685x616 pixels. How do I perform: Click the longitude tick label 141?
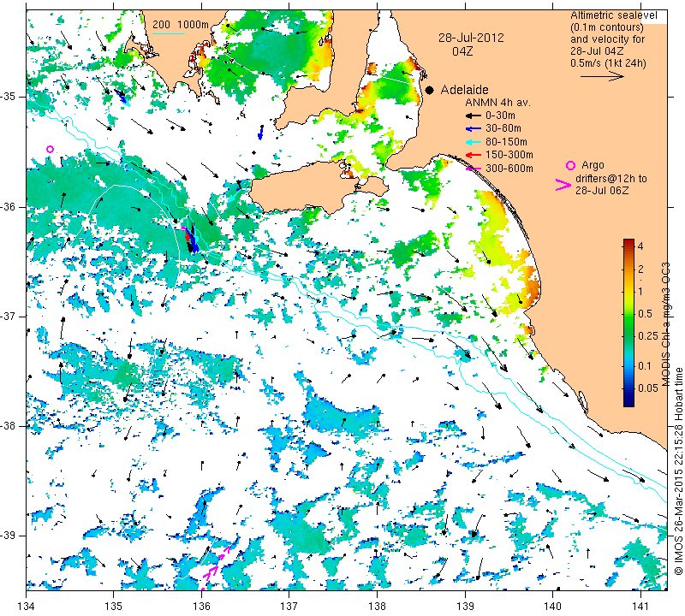coord(640,606)
